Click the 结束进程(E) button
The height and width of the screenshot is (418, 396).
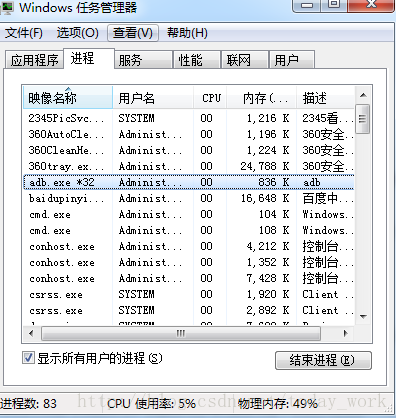click(323, 360)
